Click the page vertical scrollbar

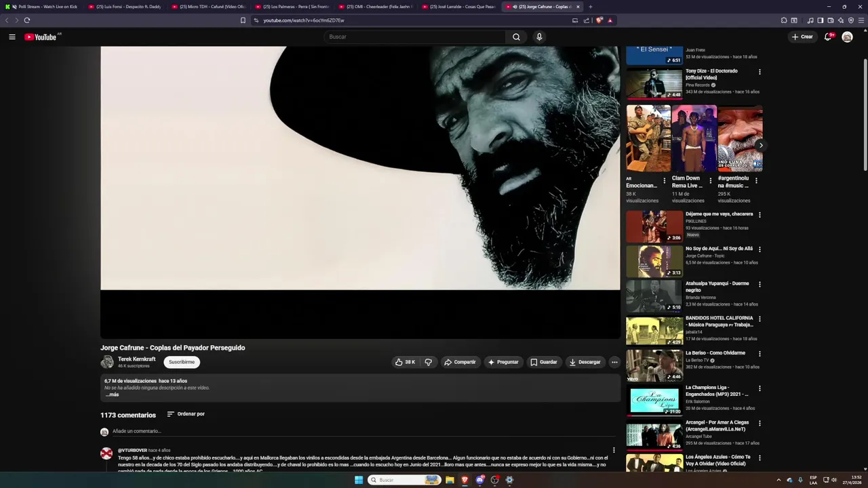[x=865, y=115]
